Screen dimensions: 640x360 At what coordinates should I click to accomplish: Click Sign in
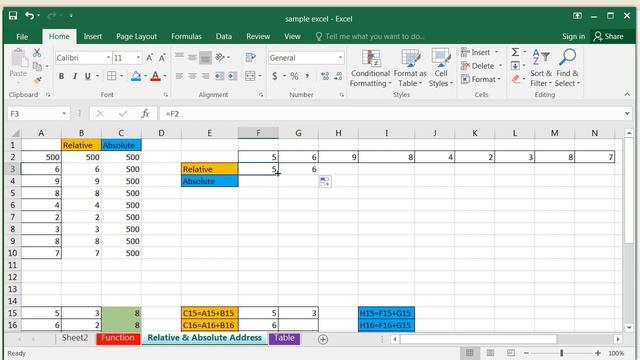tap(573, 36)
